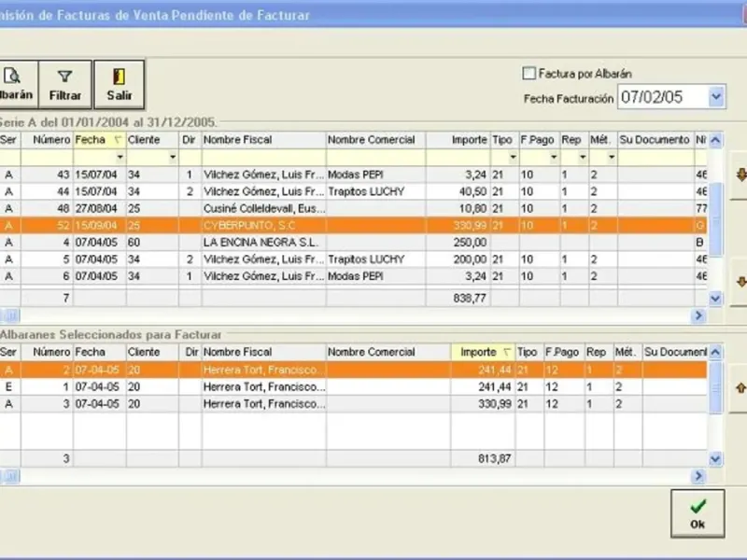The image size is (747, 560).
Task: Select highlighted CYBERPUNTO, S.C row
Action: click(353, 225)
